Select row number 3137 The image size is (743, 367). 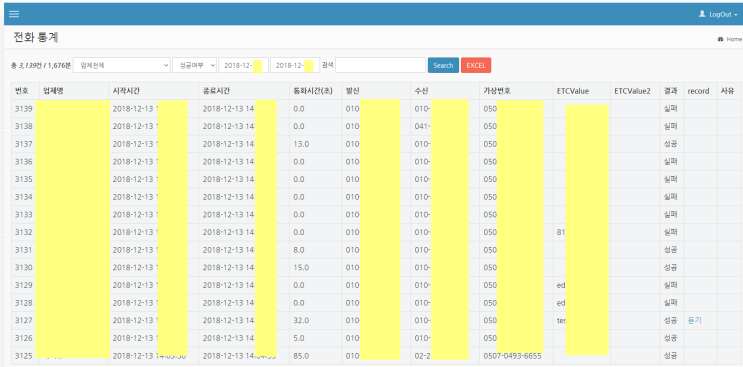[x=24, y=144]
